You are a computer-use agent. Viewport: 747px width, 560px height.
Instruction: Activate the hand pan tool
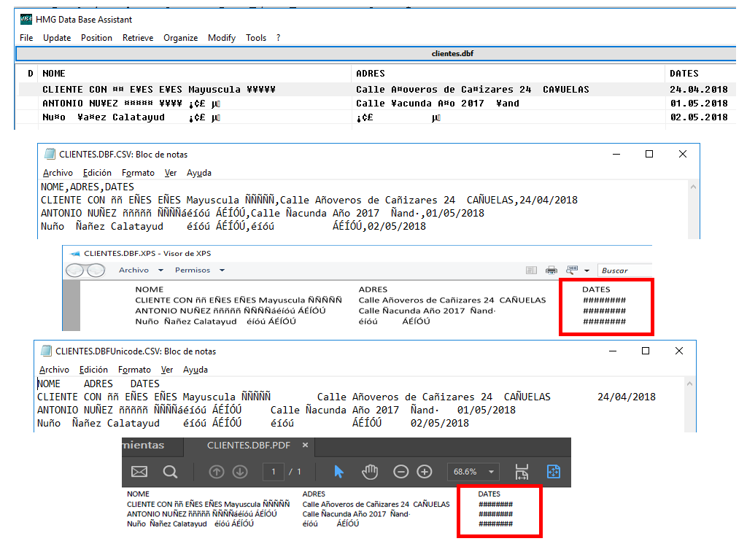pyautogui.click(x=371, y=472)
